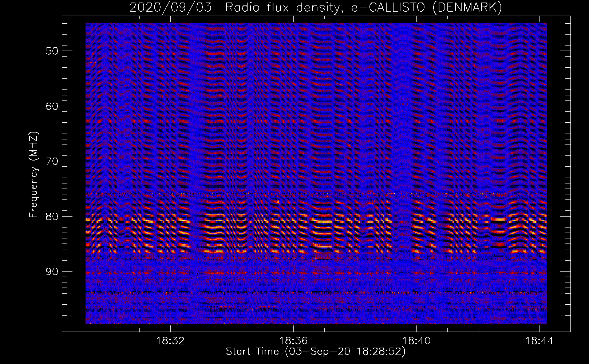Click the "Start Time (03-Sep-20 18:28:52)" x-axis label

[316, 352]
